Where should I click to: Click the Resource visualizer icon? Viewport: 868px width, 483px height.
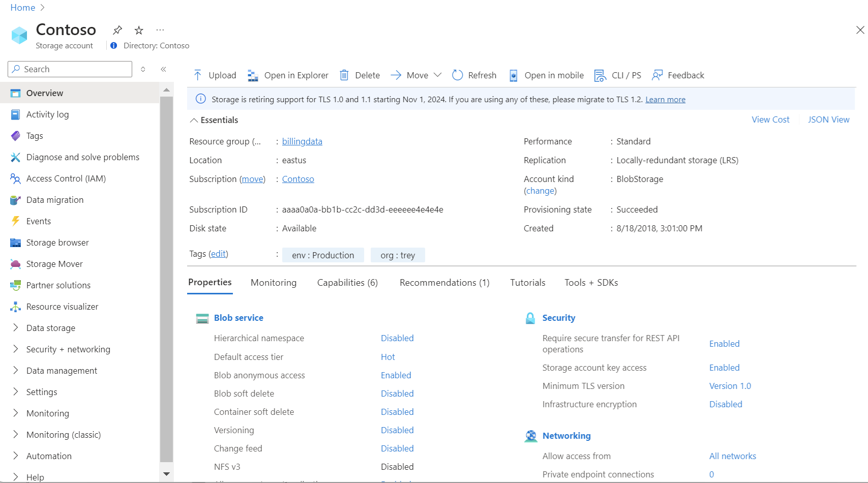coord(15,307)
